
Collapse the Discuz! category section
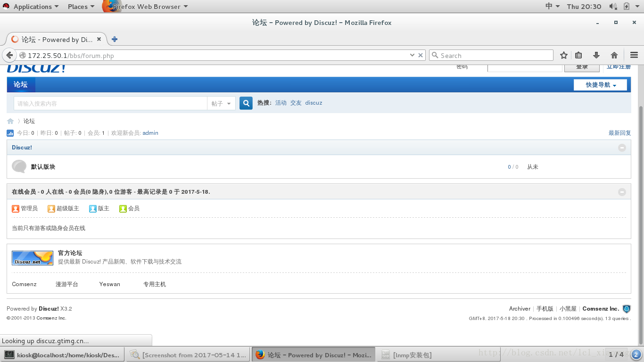[x=622, y=148]
